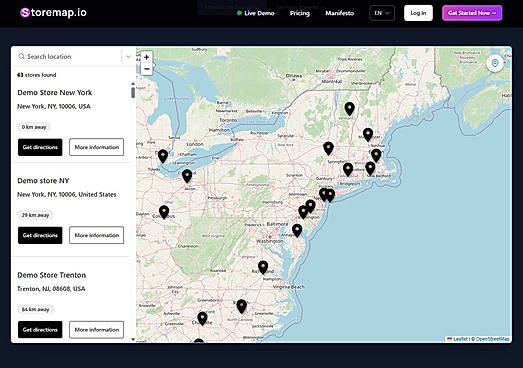523x368 pixels.
Task: Get directions to Demo Store New York
Action: click(40, 147)
